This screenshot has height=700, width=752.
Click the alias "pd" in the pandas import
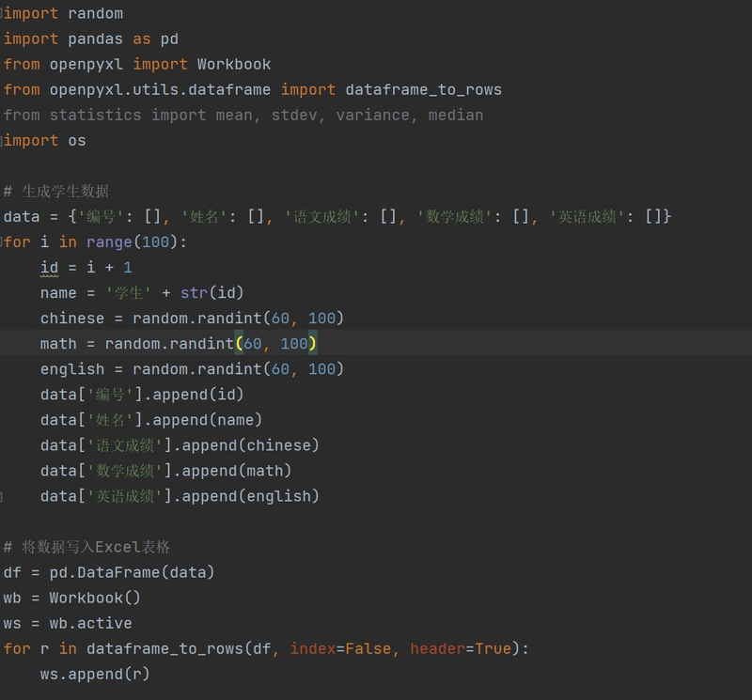coord(169,39)
